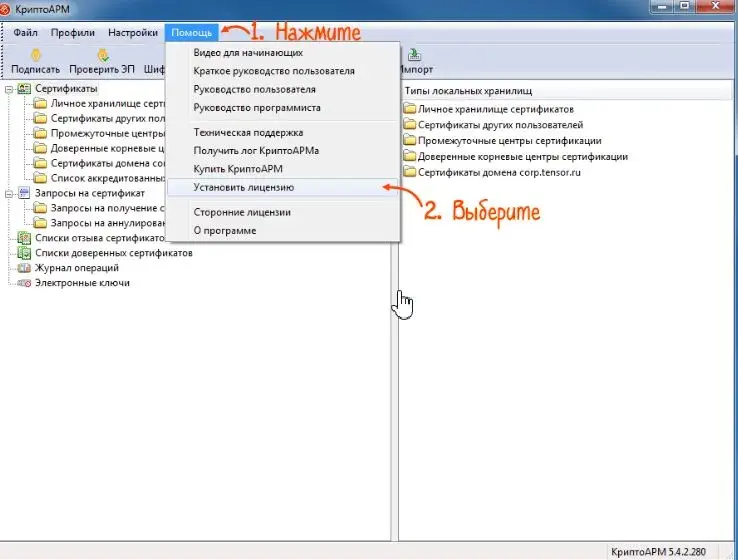This screenshot has height=560, width=738.
Task: Click folder icon of Сертификаты домена corp.tensor.ru, right pane
Action: click(410, 172)
